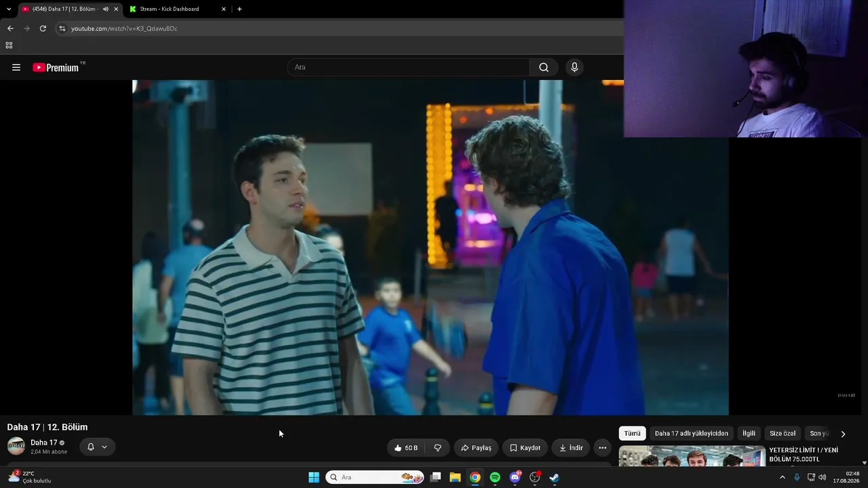Go back using the browser back arrow
Viewport: 868px width, 488px height.
click(10, 28)
